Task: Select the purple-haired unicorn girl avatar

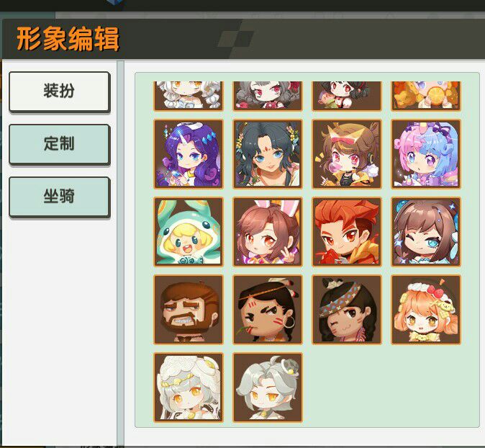Action: [x=189, y=154]
